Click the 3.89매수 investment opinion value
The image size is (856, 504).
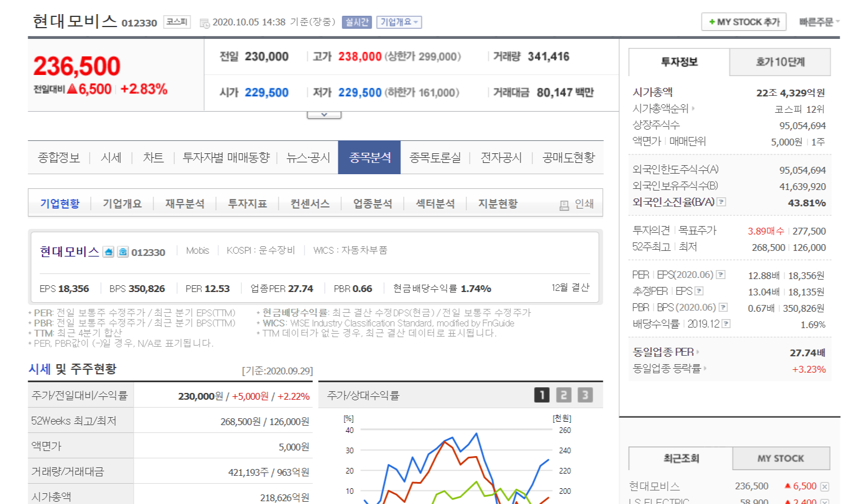coord(766,231)
